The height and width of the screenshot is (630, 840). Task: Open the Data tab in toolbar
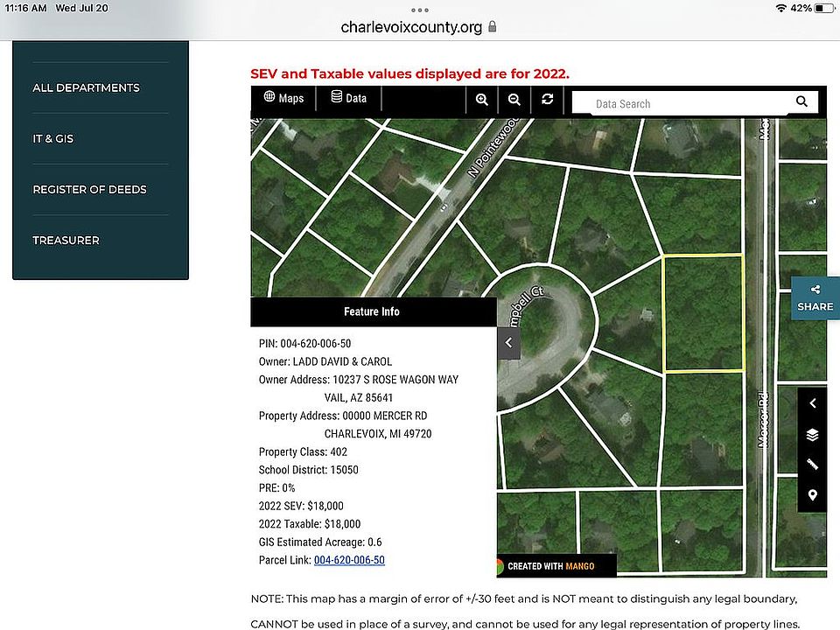[x=348, y=98]
